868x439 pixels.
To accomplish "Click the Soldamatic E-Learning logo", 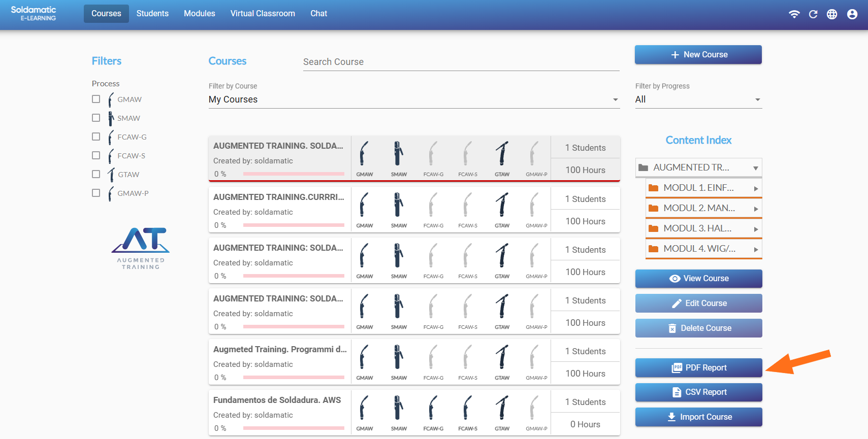I will point(34,13).
